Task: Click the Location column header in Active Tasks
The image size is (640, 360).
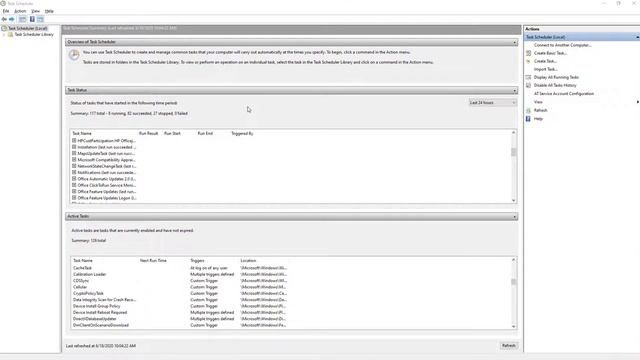Action: [x=248, y=260]
